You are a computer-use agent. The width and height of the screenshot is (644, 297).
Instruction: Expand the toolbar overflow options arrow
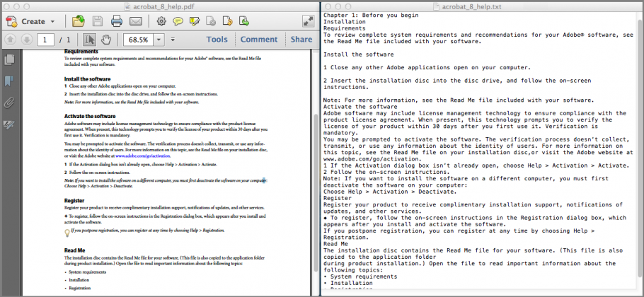pos(173,40)
